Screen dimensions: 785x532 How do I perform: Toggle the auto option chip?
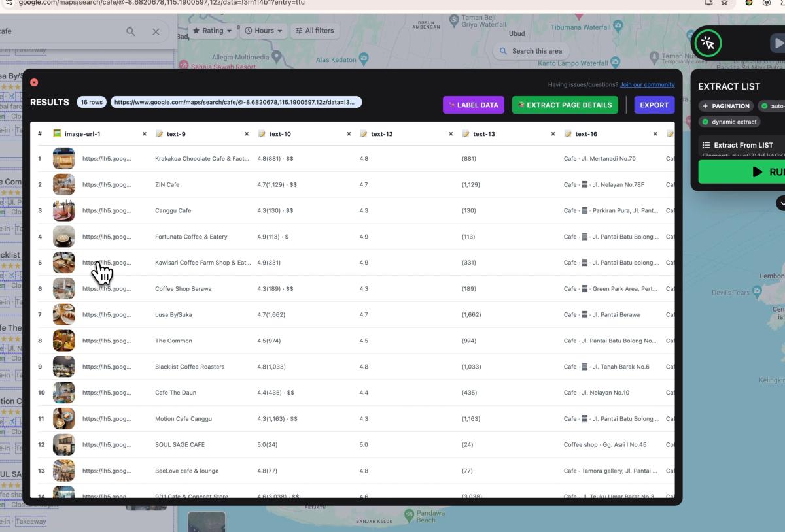[x=772, y=106]
